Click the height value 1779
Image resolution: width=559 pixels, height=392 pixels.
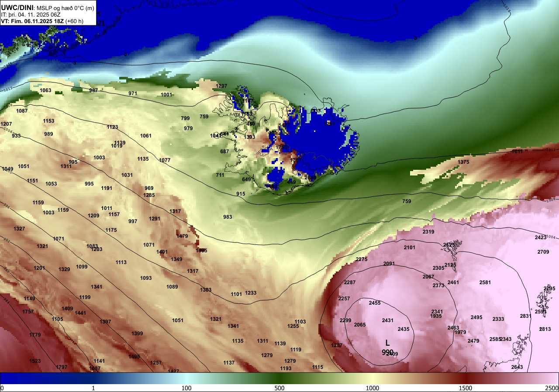(35, 335)
